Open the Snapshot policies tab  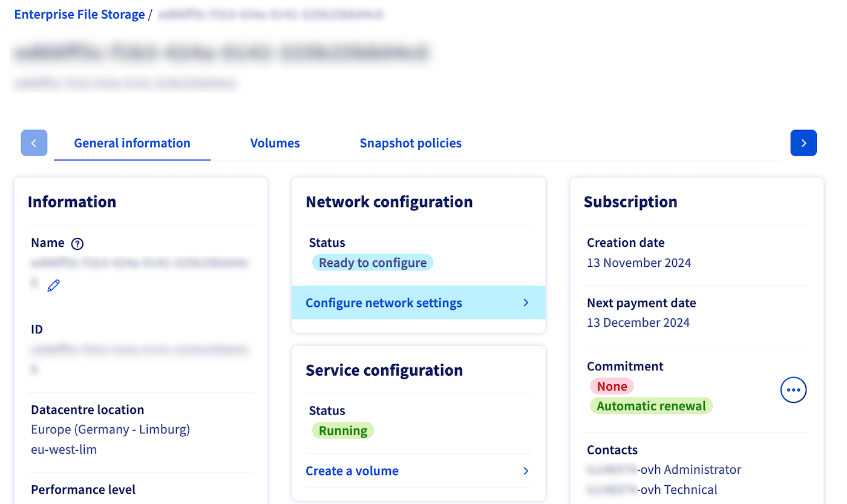click(x=410, y=143)
